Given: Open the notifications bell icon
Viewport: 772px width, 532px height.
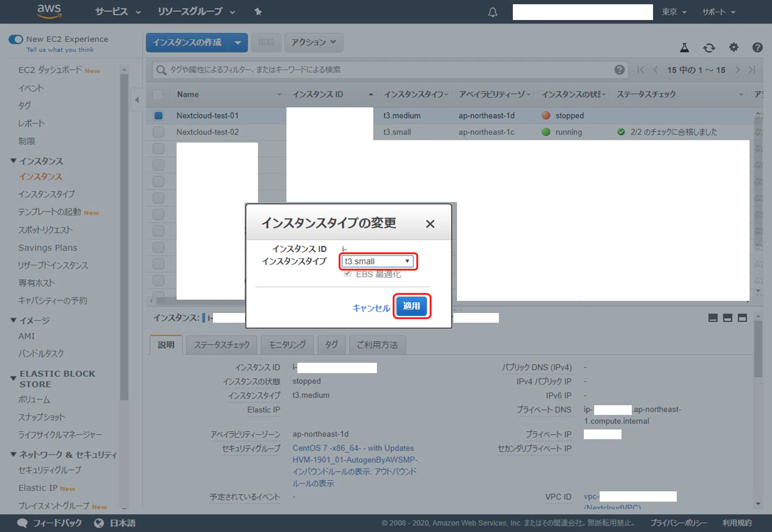Looking at the screenshot, I should 493,12.
